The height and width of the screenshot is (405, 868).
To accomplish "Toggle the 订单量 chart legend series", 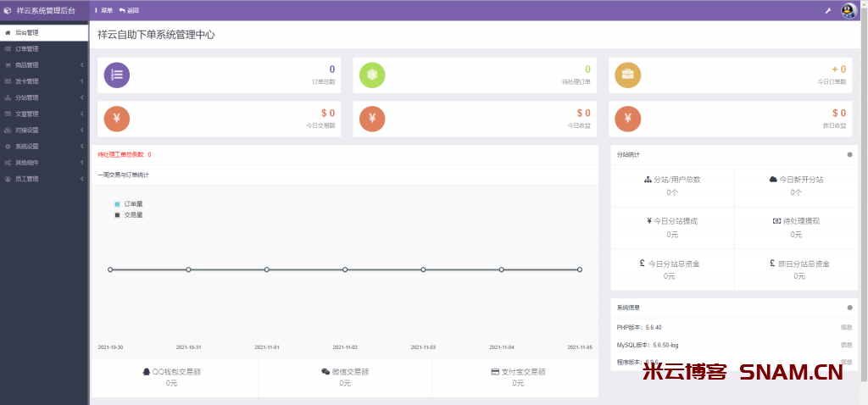I will [x=129, y=204].
